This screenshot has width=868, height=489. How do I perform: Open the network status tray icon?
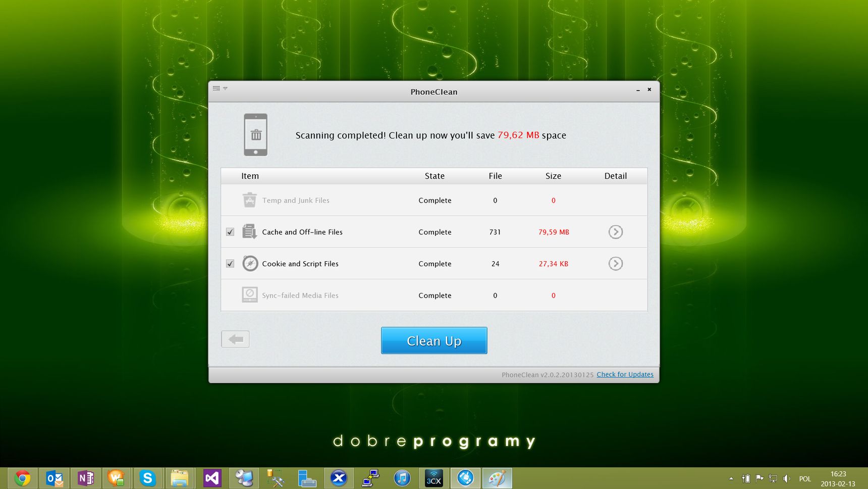click(x=773, y=478)
